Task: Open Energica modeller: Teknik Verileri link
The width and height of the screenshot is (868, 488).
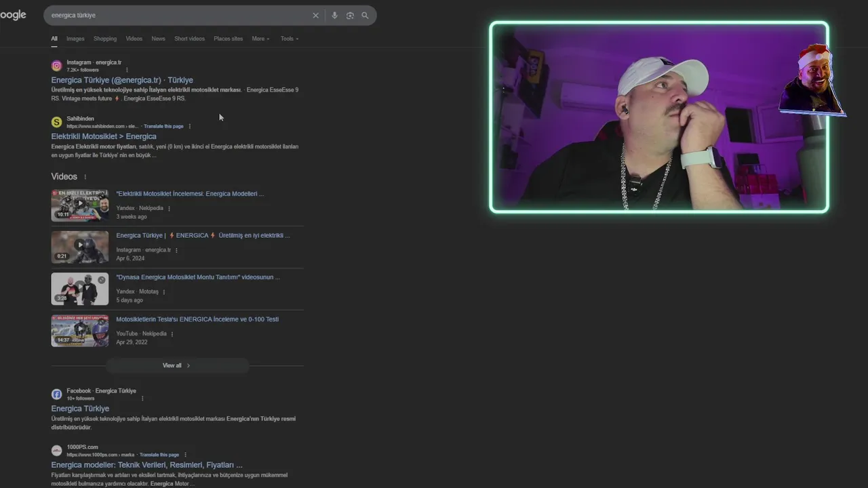Action: 146,465
